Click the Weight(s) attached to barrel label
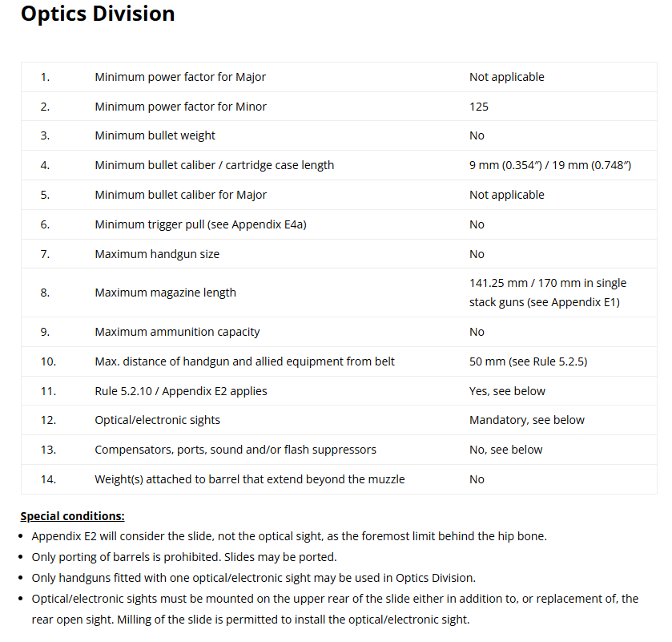 coord(250,479)
